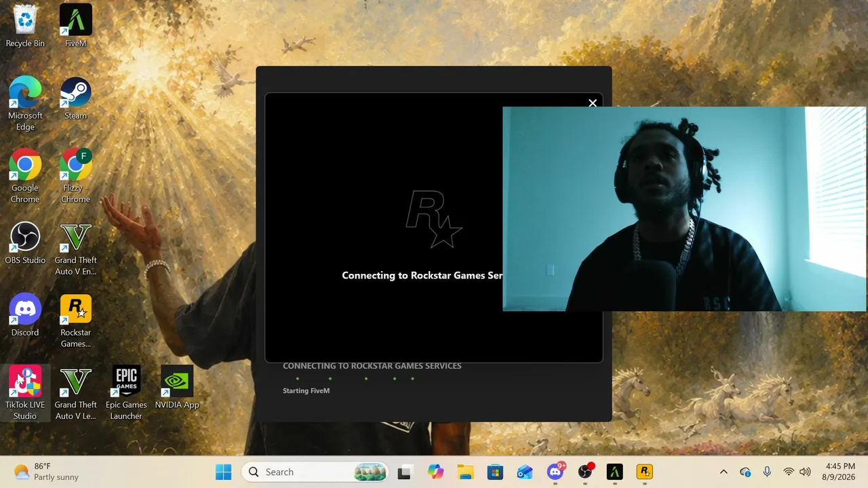Open File Explorer from the taskbar
This screenshot has width=868, height=488.
point(465,472)
